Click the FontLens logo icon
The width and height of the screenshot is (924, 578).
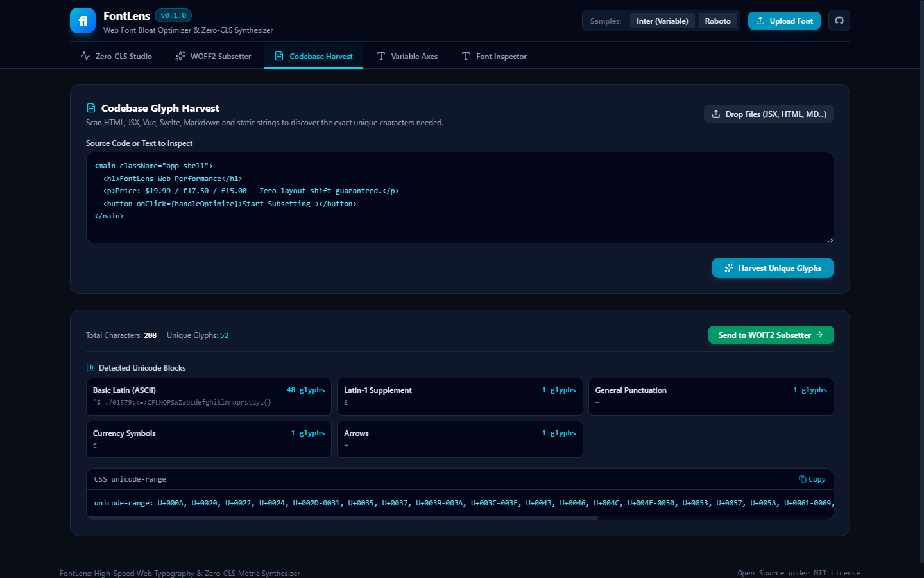click(83, 21)
